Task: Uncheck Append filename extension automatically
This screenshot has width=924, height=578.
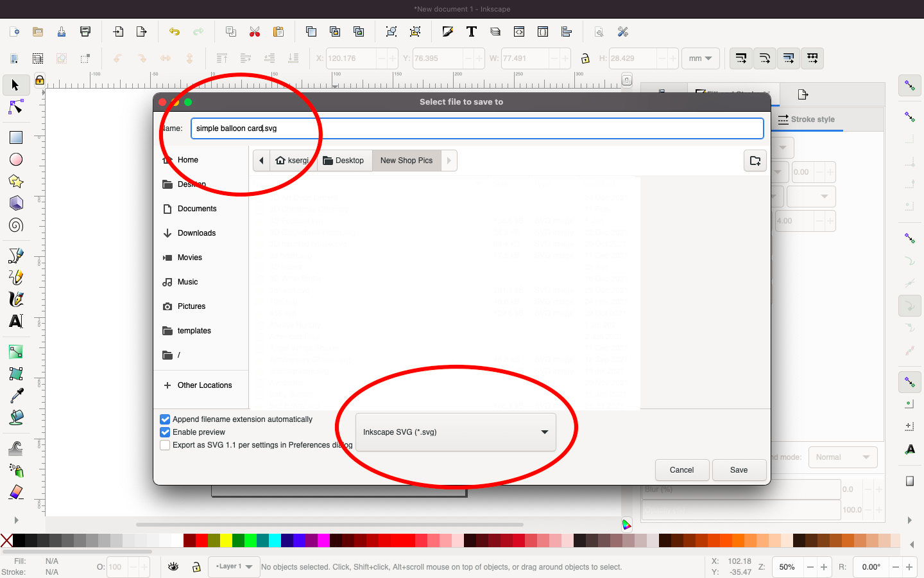Action: click(165, 419)
